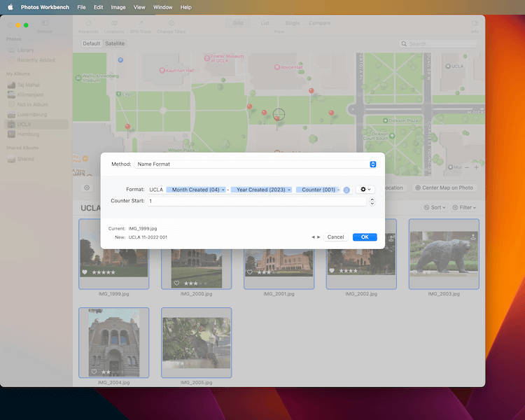The image size is (525, 420).
Task: Click the Search field
Action: coord(438,44)
